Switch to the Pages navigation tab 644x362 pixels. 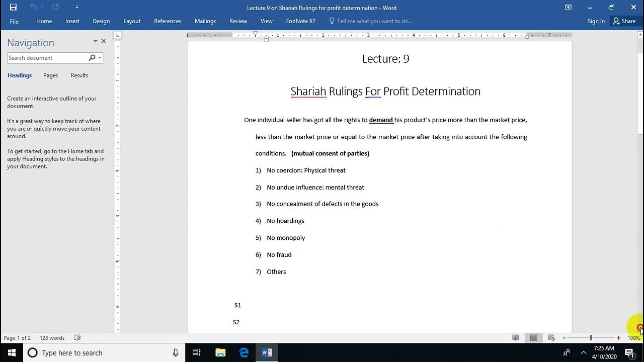pos(50,75)
